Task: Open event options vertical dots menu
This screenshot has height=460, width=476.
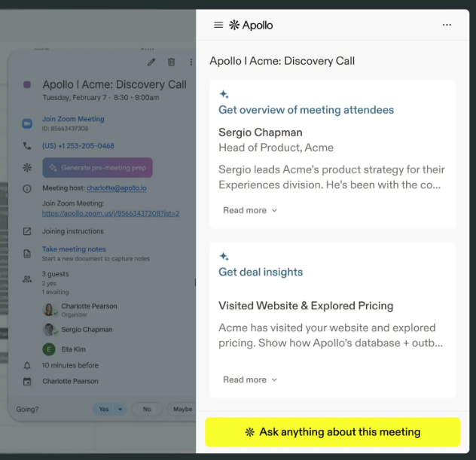Action: pyautogui.click(x=191, y=62)
